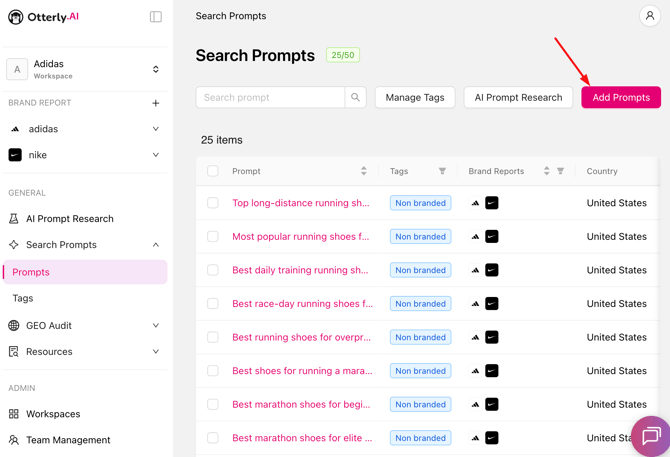
Task: Open 'Most popular running shoes' prompt link
Action: [x=300, y=237]
